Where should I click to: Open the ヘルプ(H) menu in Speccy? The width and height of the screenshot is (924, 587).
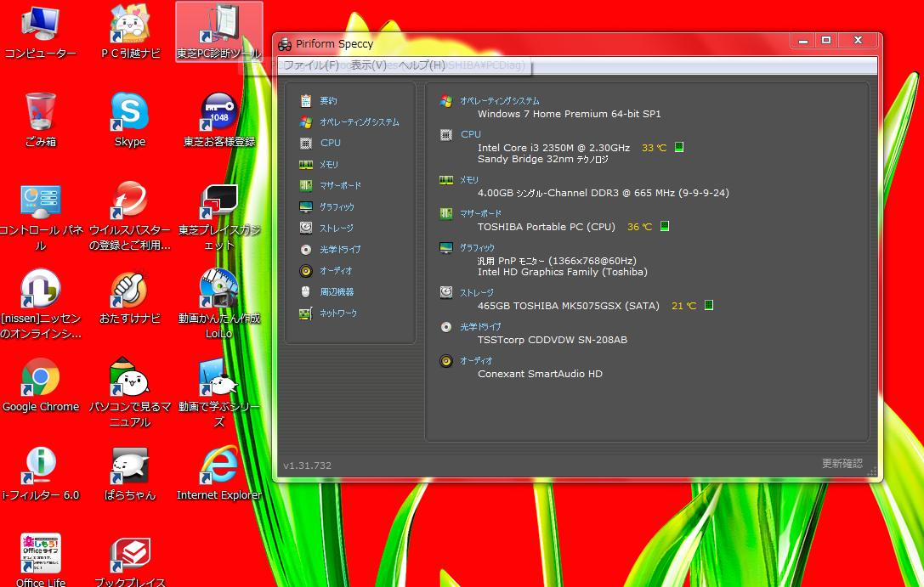[422, 65]
